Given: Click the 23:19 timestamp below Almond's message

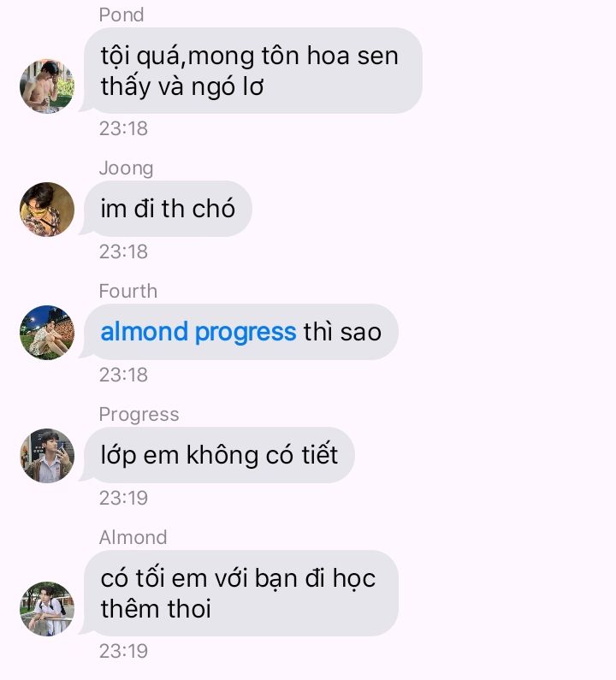Looking at the screenshot, I should coord(124,651).
